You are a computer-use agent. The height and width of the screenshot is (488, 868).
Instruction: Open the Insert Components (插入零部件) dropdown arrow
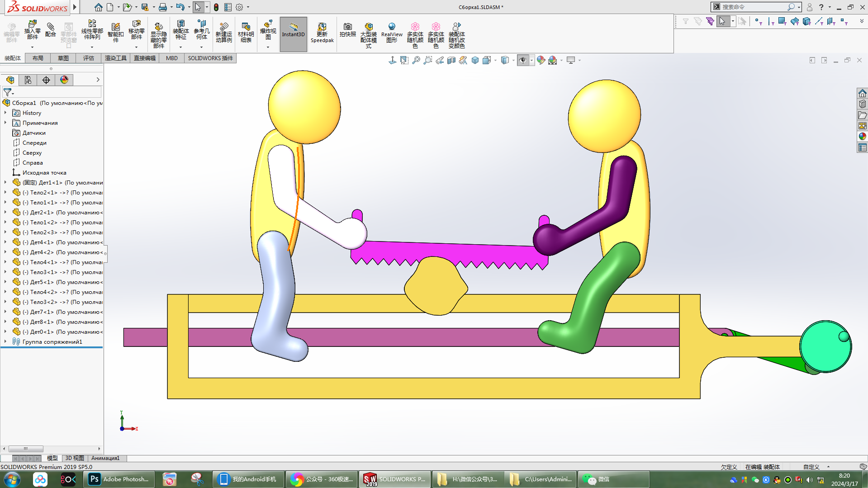(x=32, y=47)
